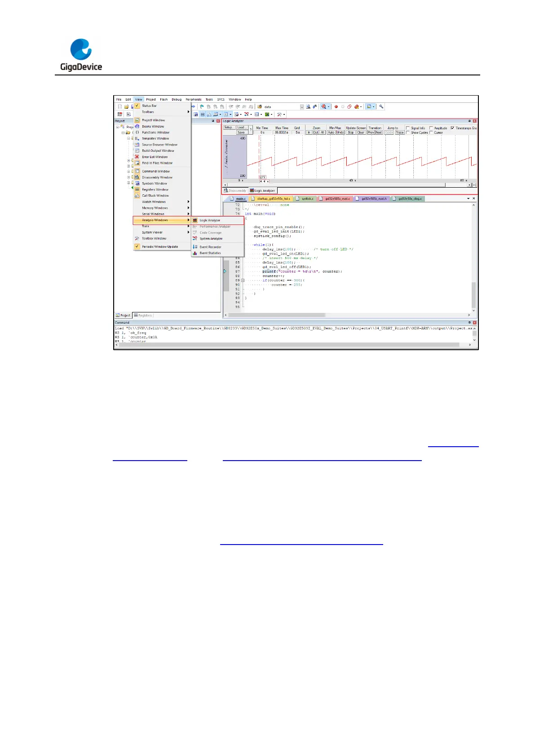
Task: Toggle the Cursor checkbox
Action: (x=431, y=132)
